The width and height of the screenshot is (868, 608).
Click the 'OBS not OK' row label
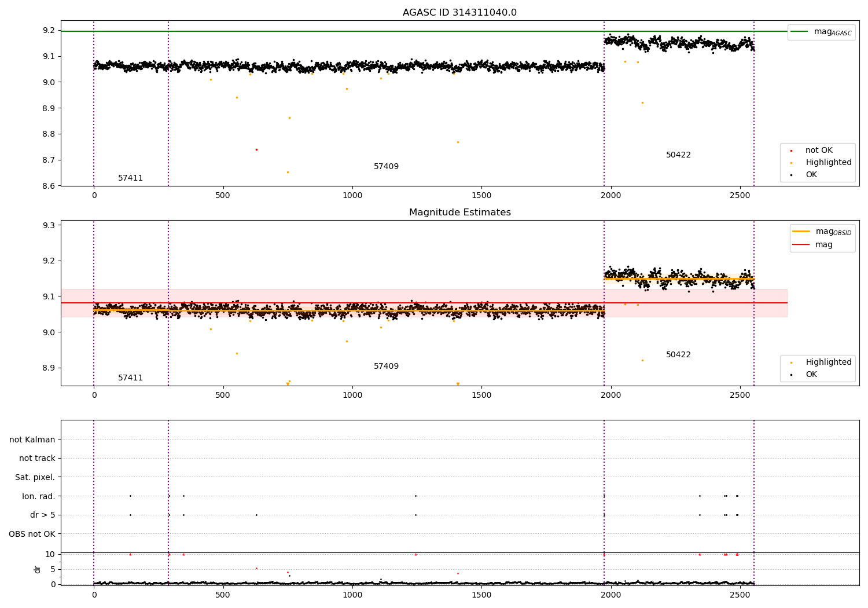coord(32,534)
